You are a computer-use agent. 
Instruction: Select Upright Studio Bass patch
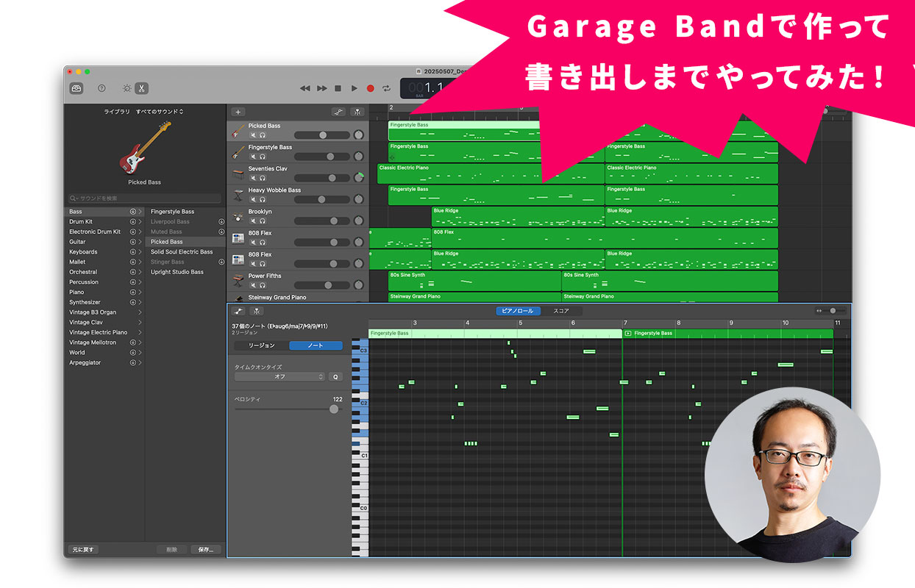pos(177,272)
